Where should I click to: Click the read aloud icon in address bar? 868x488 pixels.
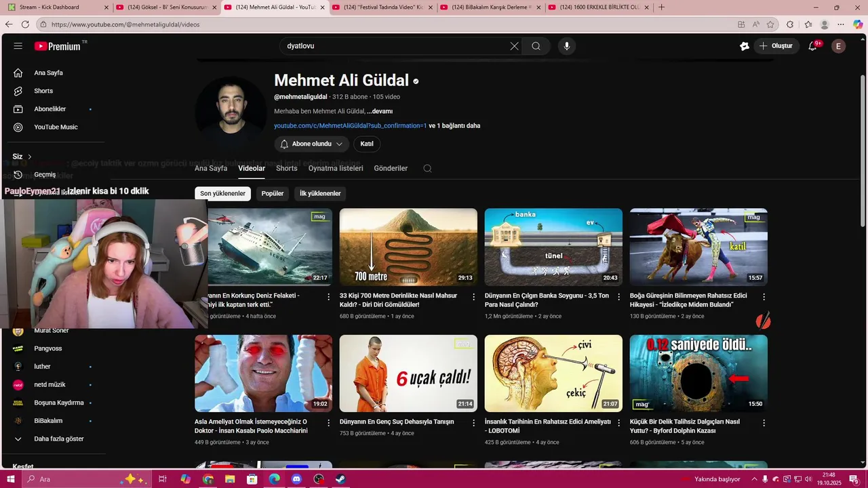755,24
